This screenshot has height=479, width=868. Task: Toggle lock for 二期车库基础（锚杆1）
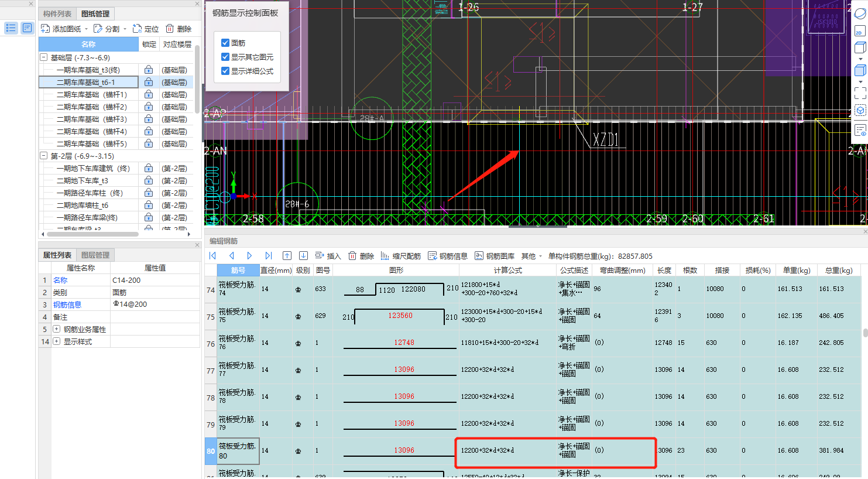click(149, 94)
